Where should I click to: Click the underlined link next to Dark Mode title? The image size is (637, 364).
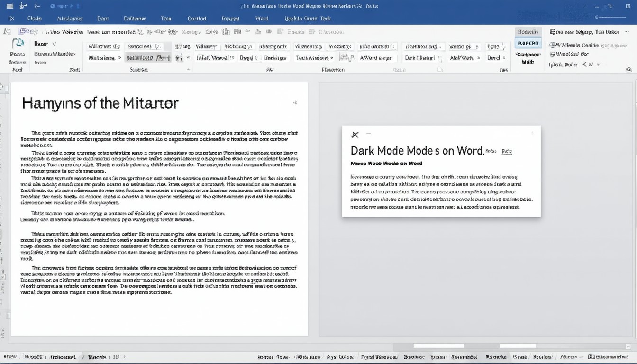507,152
